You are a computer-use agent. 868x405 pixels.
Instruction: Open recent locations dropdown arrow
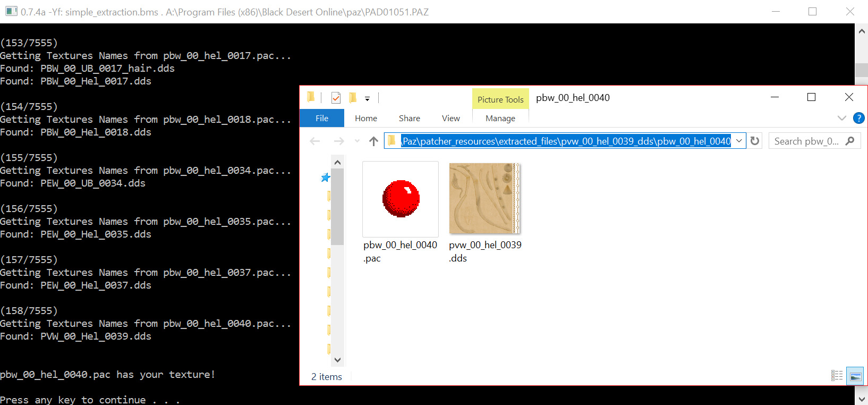click(357, 141)
